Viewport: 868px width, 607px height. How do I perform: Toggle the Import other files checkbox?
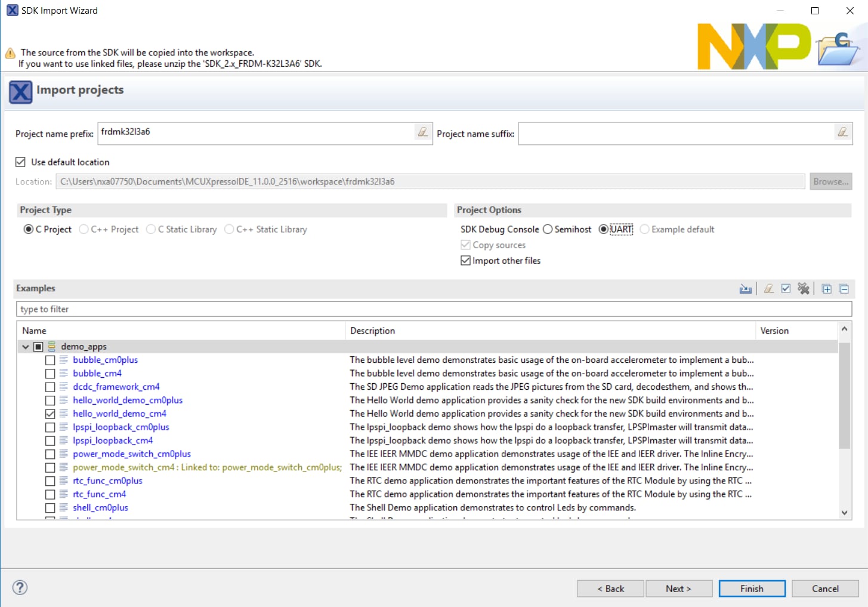[x=466, y=261]
